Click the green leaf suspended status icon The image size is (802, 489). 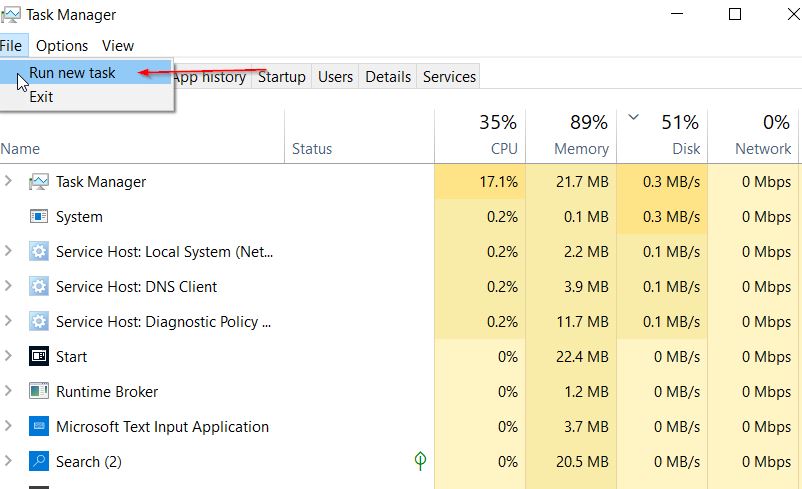tap(420, 461)
